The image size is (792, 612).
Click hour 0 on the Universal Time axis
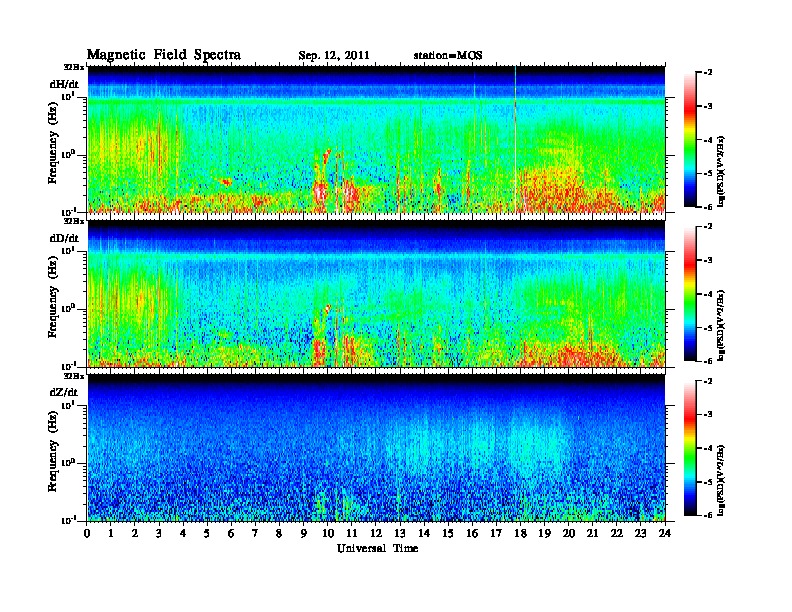[x=87, y=533]
